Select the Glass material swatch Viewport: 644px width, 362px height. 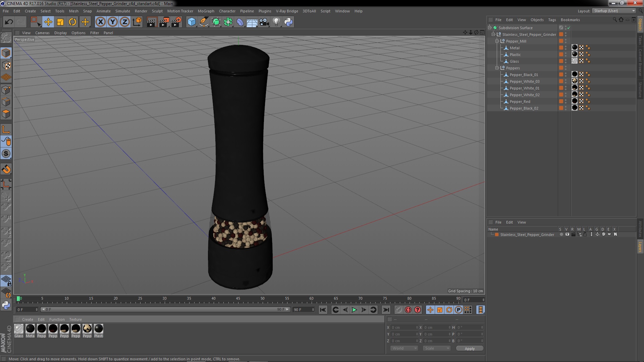[x=19, y=329]
